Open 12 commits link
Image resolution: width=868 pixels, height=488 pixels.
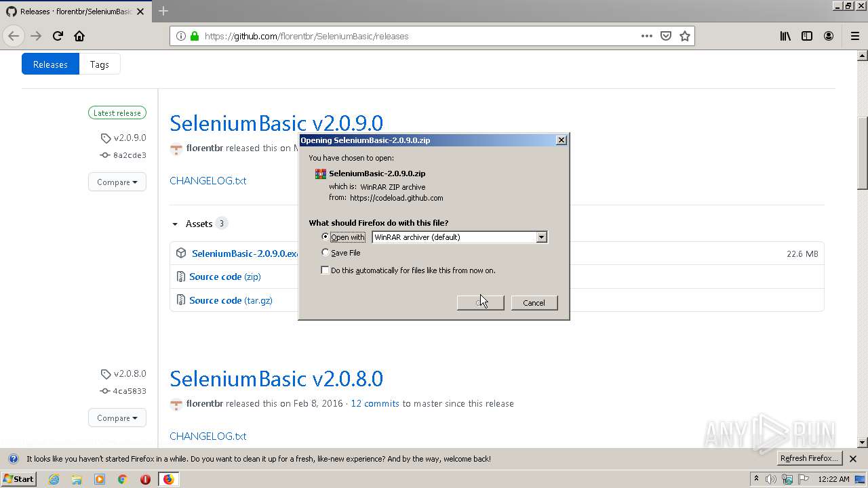click(x=375, y=403)
